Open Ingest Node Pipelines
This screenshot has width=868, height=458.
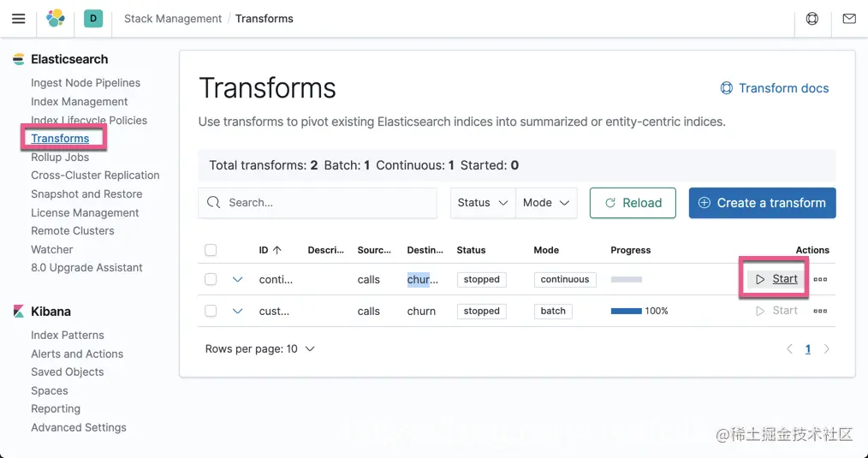86,83
